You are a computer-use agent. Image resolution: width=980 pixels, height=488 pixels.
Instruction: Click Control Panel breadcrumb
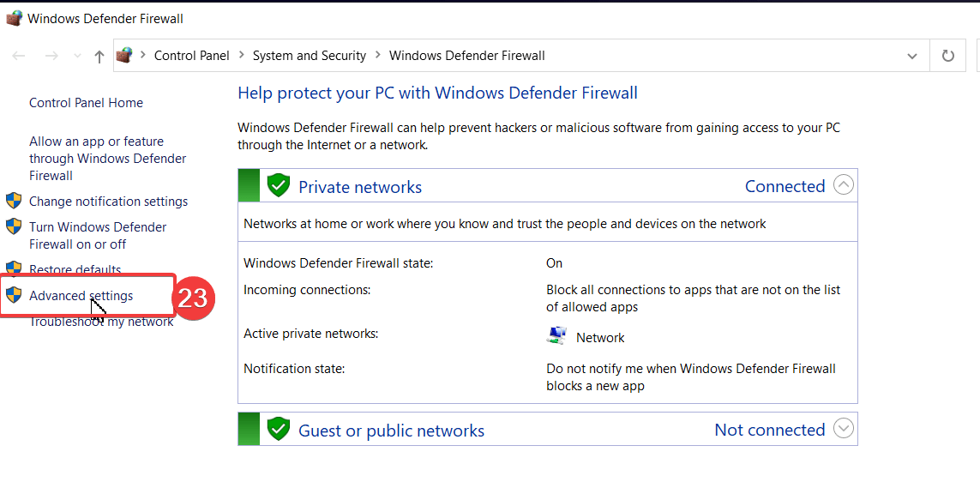pos(192,56)
